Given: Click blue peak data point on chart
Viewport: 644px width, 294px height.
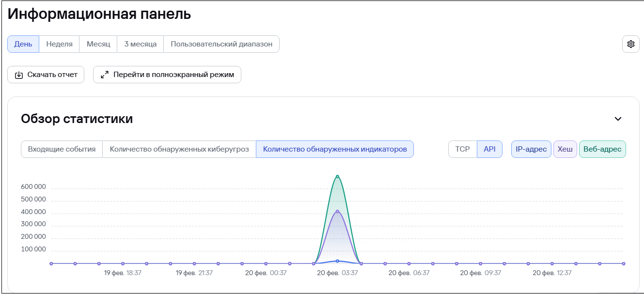Looking at the screenshot, I should point(337,261).
